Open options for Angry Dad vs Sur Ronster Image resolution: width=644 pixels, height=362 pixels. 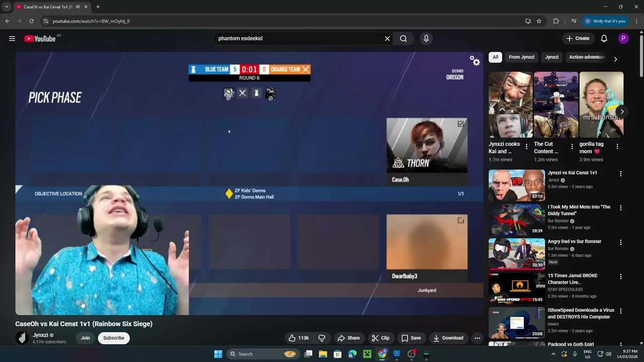(620, 242)
